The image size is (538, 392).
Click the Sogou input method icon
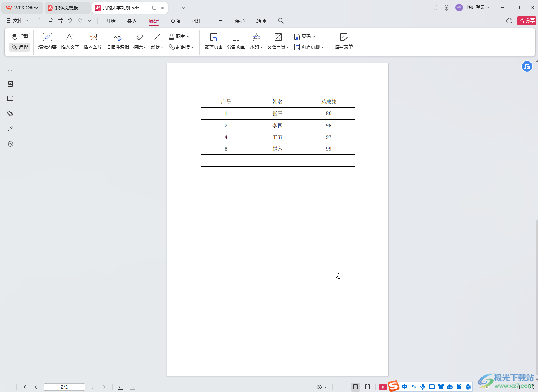(x=394, y=386)
